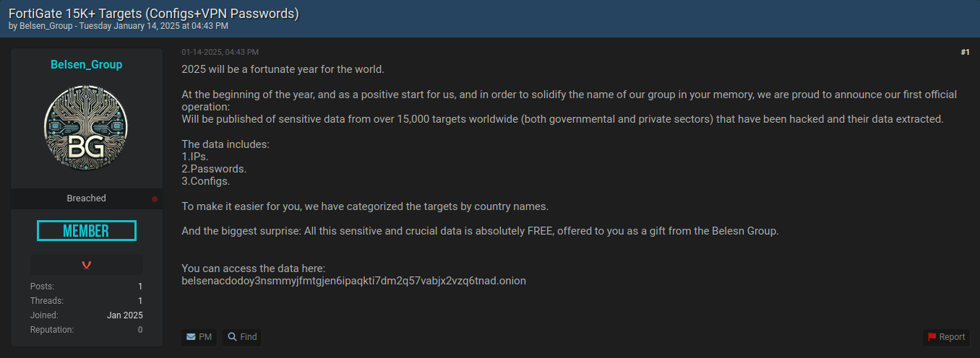The width and height of the screenshot is (980, 358).
Task: Click the Joined Jan 2025 date
Action: [x=124, y=315]
